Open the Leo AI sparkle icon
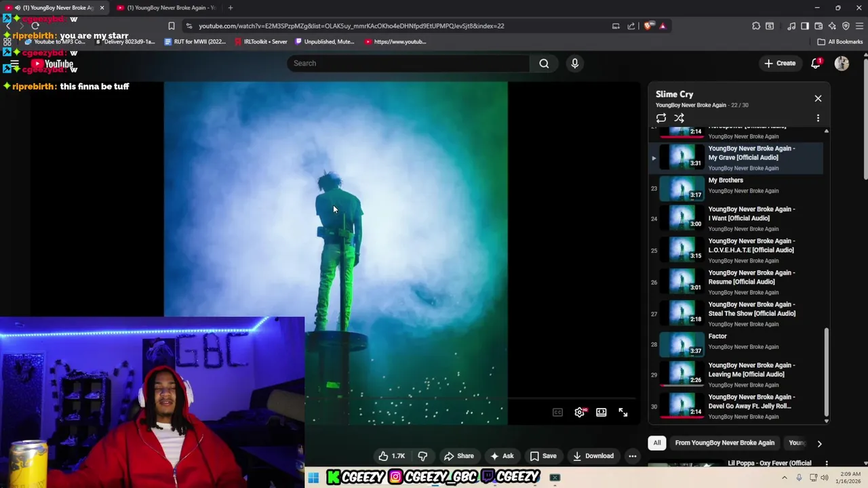This screenshot has width=868, height=488. [x=832, y=26]
